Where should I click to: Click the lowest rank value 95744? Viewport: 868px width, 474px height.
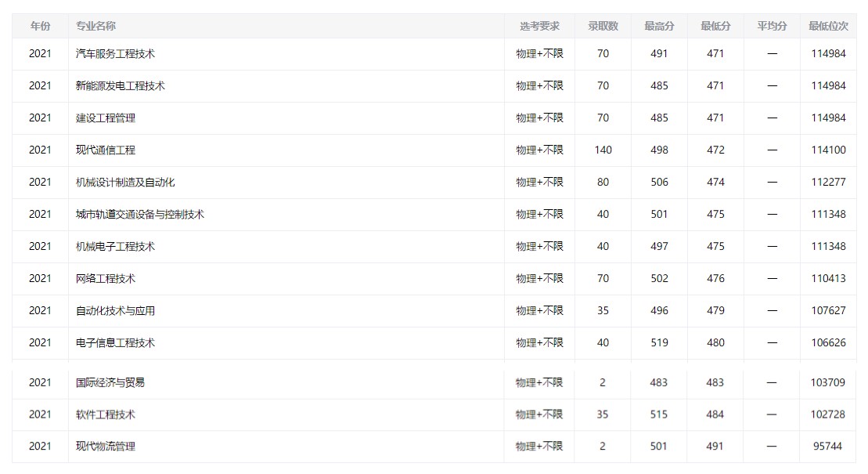(828, 447)
